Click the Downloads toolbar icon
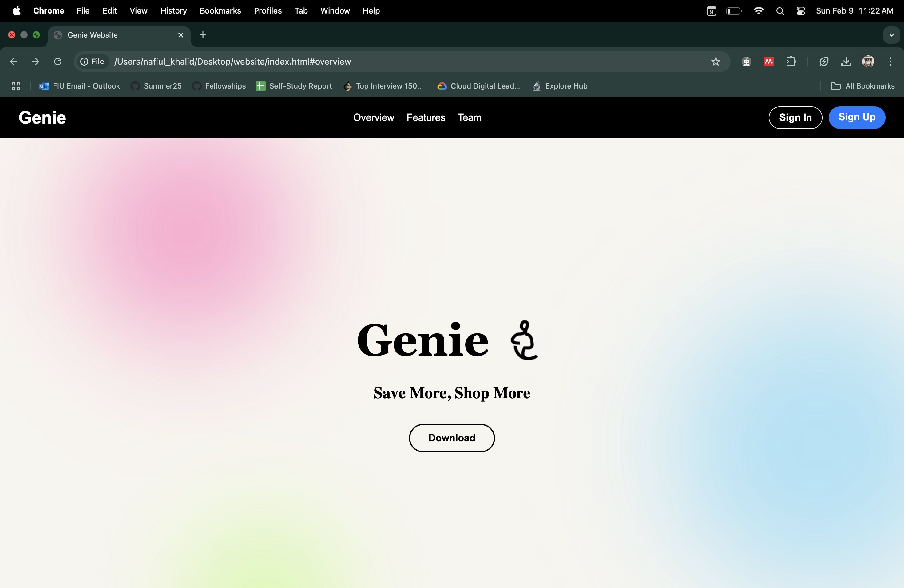The image size is (904, 588). pyautogui.click(x=846, y=62)
